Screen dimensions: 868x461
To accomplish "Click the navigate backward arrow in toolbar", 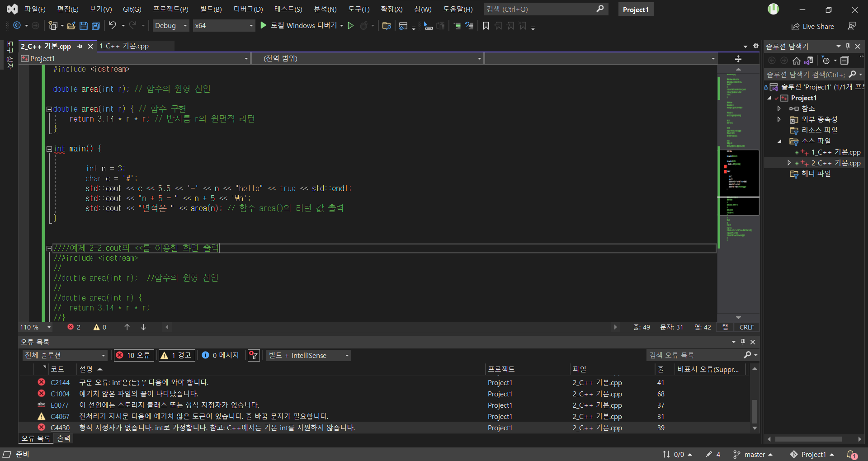I will click(x=17, y=26).
